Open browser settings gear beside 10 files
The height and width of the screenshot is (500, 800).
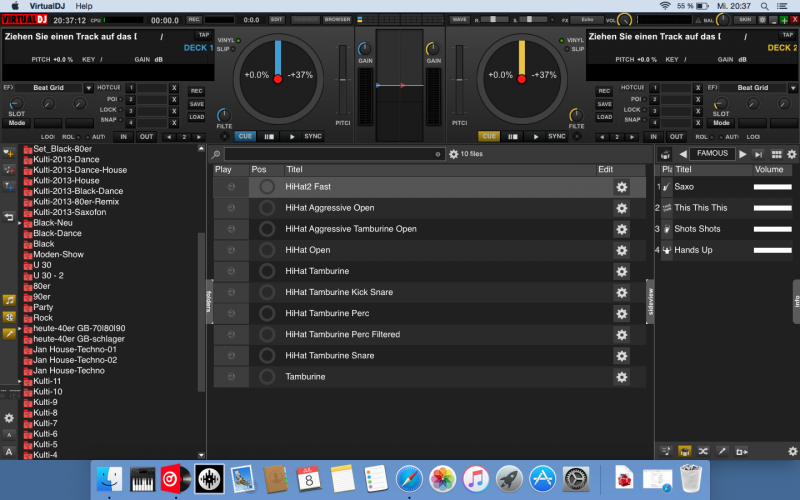[x=454, y=154]
